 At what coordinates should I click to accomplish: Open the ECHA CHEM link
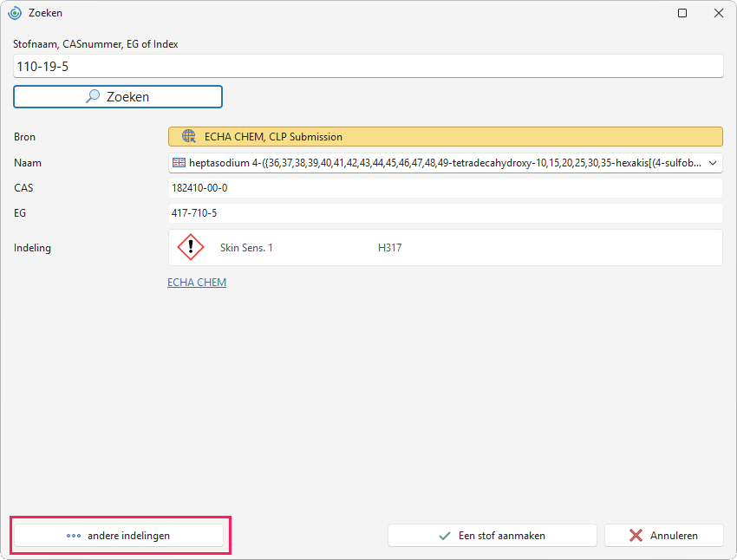(197, 282)
